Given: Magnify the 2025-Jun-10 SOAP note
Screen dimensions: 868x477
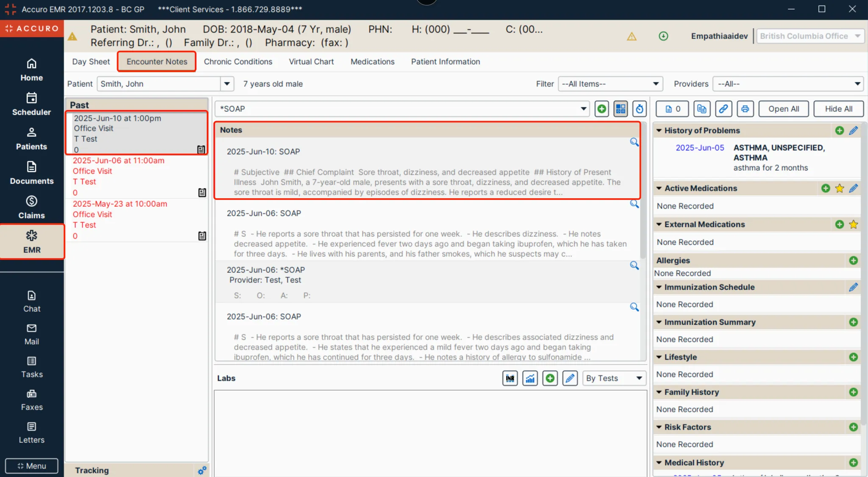Looking at the screenshot, I should [634, 142].
